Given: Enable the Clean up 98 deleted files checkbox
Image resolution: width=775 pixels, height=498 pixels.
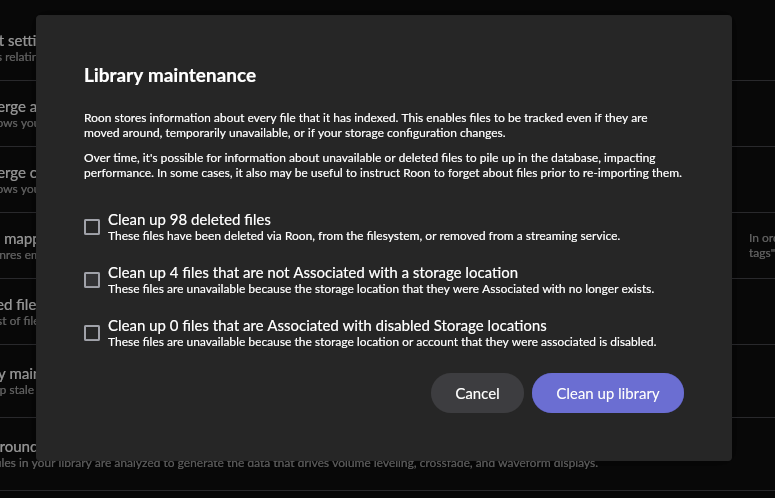Looking at the screenshot, I should tap(92, 227).
